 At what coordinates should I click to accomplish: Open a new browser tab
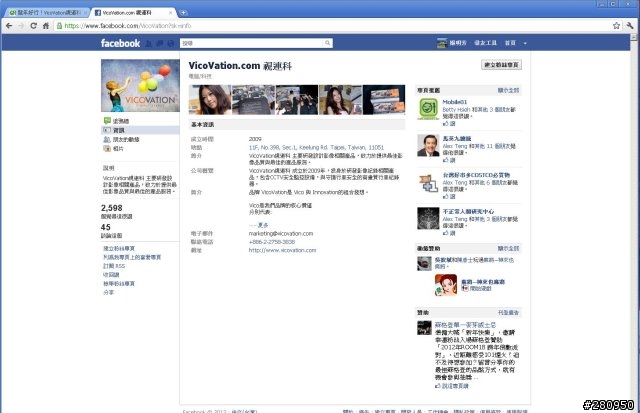pos(183,13)
